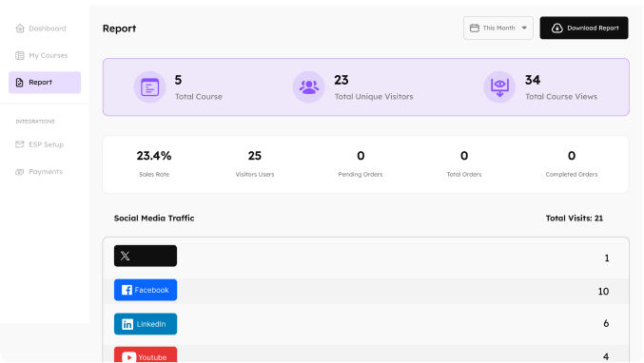Click the Total Course Views label
Screen dimensions: 644x363
point(561,97)
